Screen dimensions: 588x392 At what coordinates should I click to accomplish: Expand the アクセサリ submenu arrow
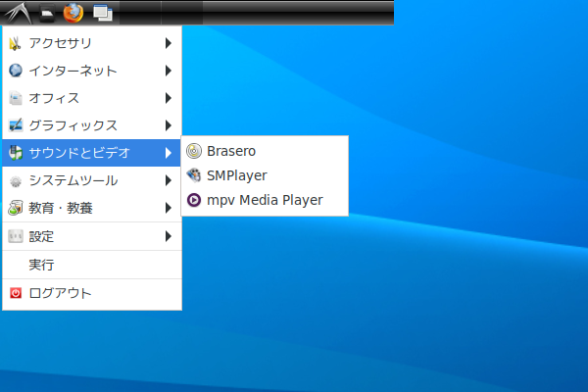169,43
